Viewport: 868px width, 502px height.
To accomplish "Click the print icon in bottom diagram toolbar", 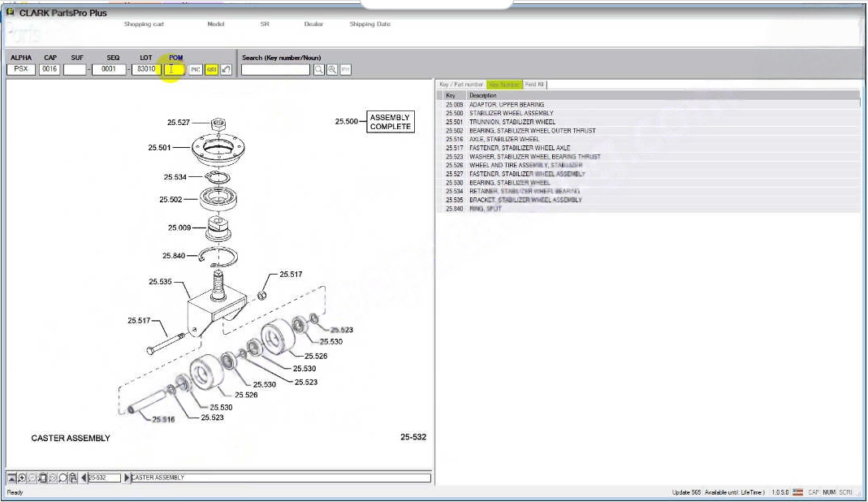I will [x=73, y=478].
